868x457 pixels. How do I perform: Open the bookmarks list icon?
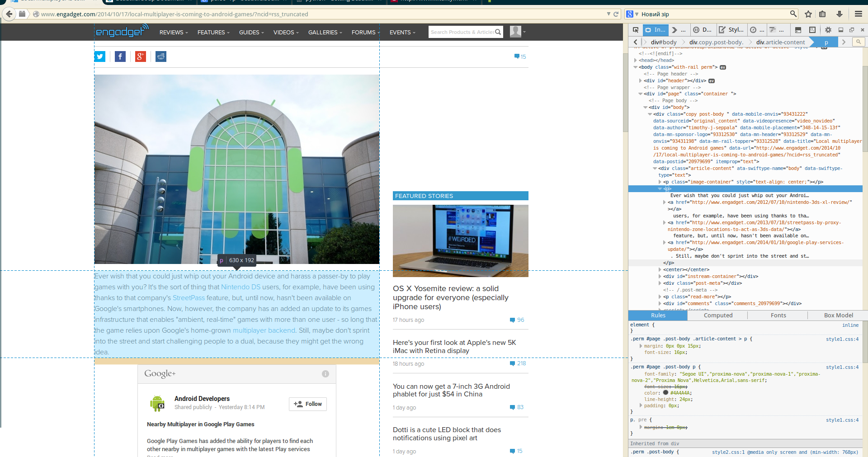point(822,14)
